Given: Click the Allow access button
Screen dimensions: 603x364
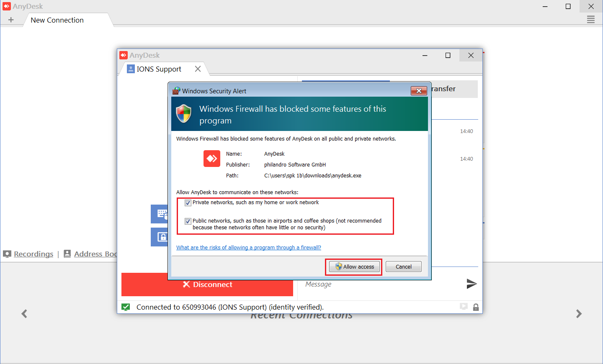Looking at the screenshot, I should click(354, 267).
